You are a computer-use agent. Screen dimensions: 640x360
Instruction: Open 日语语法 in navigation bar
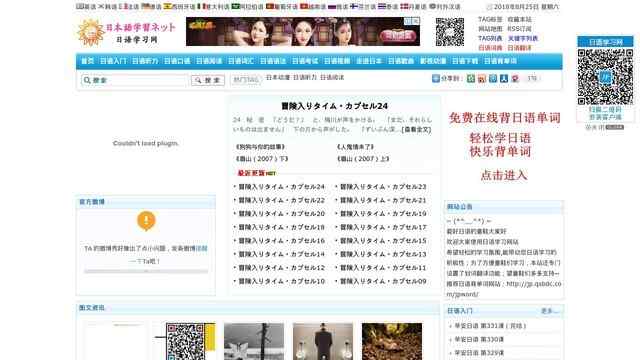click(x=273, y=61)
